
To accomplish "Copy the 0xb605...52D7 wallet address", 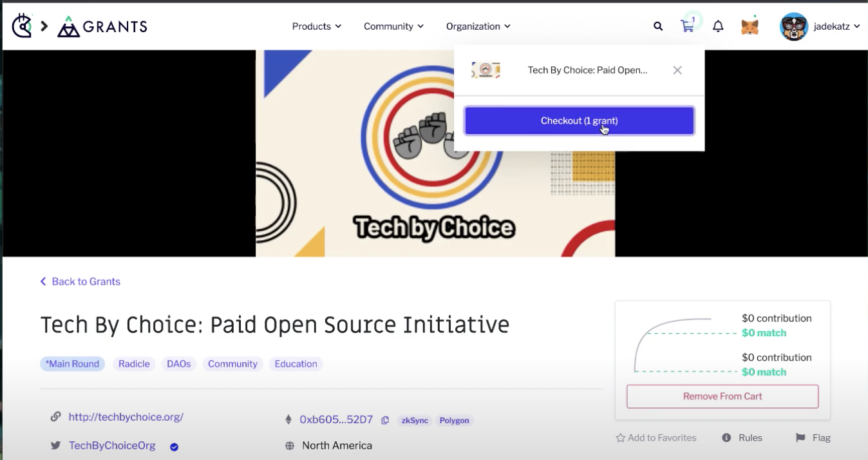I will (x=385, y=420).
